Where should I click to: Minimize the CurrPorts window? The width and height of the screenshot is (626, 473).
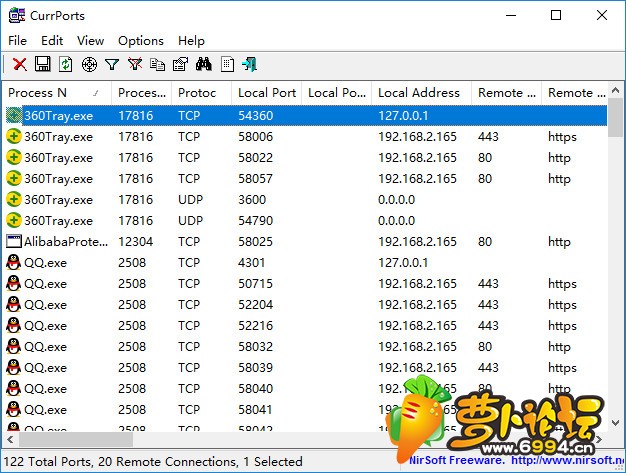pos(511,16)
